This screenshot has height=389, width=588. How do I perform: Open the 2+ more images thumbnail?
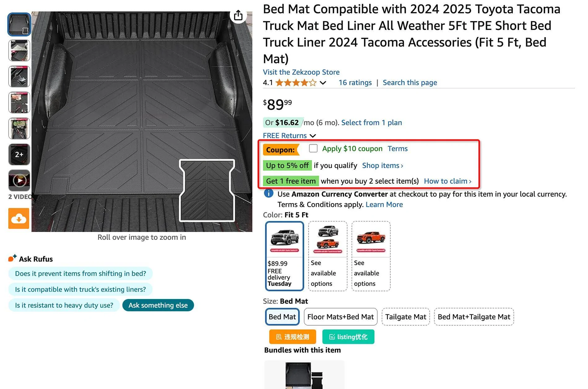(x=19, y=154)
